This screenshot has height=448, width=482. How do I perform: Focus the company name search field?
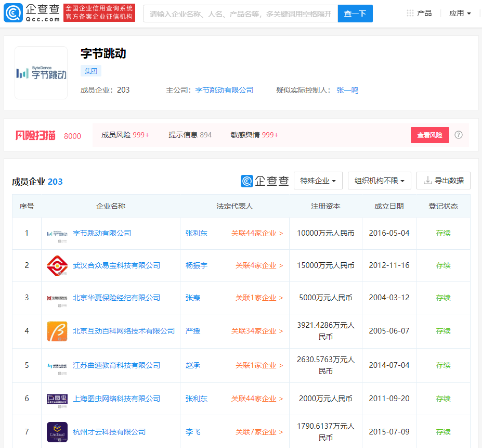pyautogui.click(x=240, y=14)
